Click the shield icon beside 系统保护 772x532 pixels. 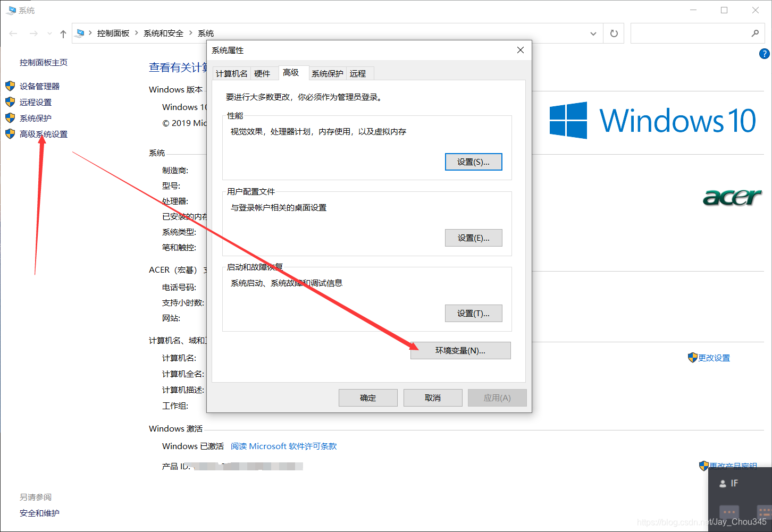pos(10,118)
